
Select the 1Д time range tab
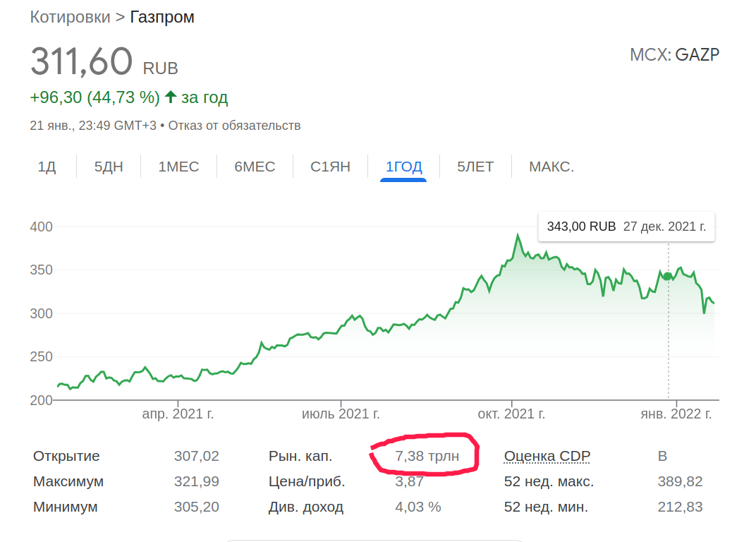tap(47, 167)
